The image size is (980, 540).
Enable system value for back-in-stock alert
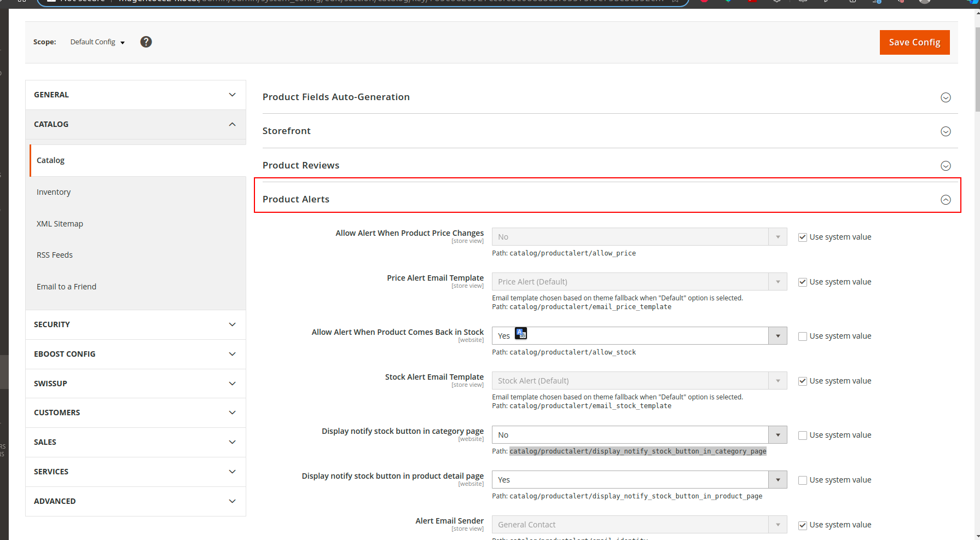pos(802,336)
